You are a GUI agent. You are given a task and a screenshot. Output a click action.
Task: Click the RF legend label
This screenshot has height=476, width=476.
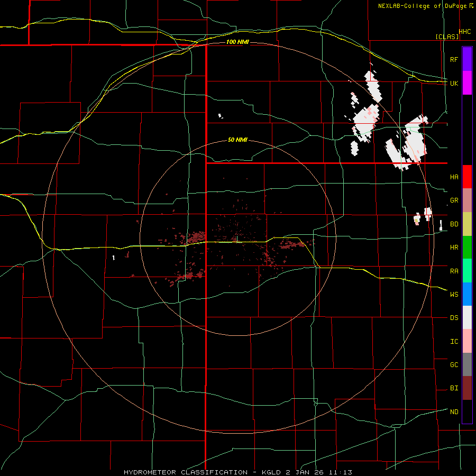pyautogui.click(x=454, y=60)
